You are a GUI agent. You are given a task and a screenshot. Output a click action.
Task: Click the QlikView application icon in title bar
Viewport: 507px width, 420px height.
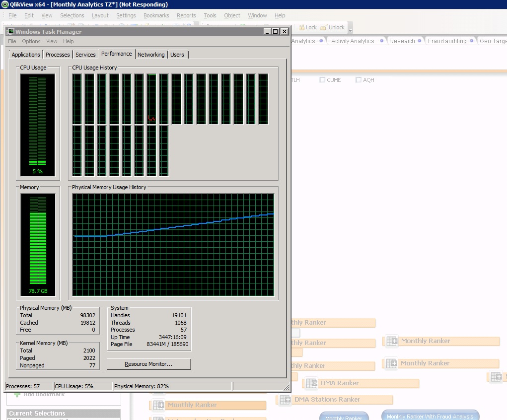[5, 4]
